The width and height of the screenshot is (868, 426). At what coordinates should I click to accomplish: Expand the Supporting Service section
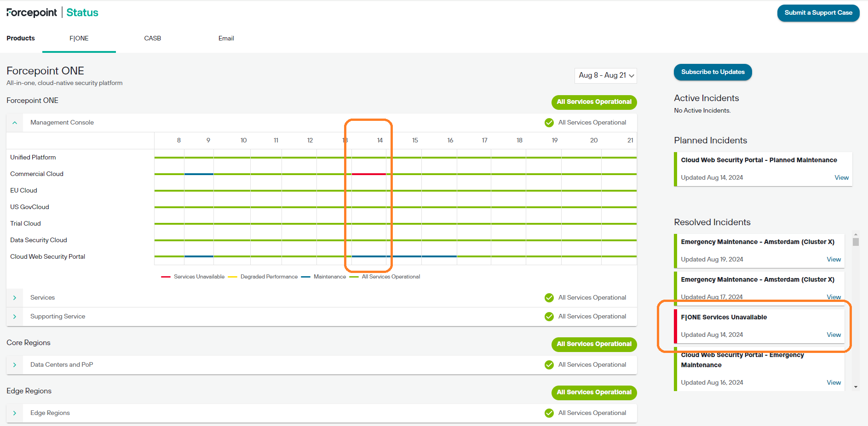(x=14, y=316)
